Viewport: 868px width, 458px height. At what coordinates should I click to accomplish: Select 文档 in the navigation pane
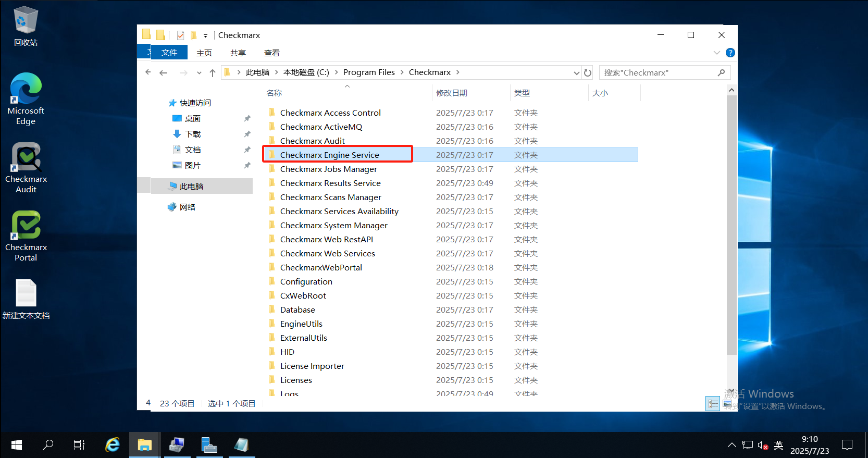(x=192, y=150)
